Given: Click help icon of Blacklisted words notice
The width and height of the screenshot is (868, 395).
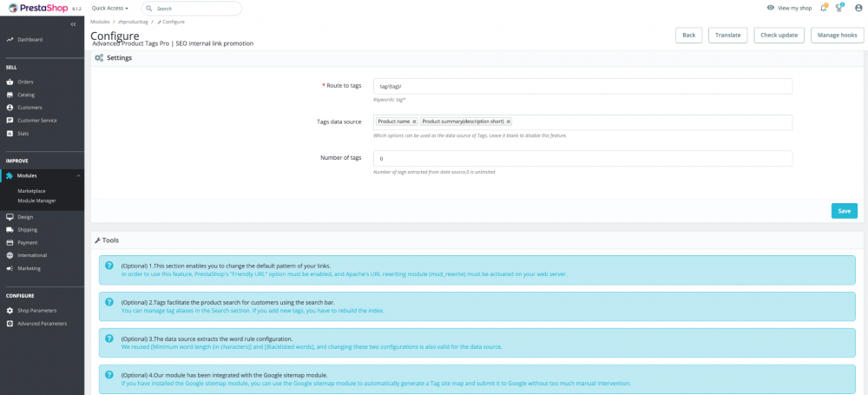Looking at the screenshot, I should tap(109, 338).
